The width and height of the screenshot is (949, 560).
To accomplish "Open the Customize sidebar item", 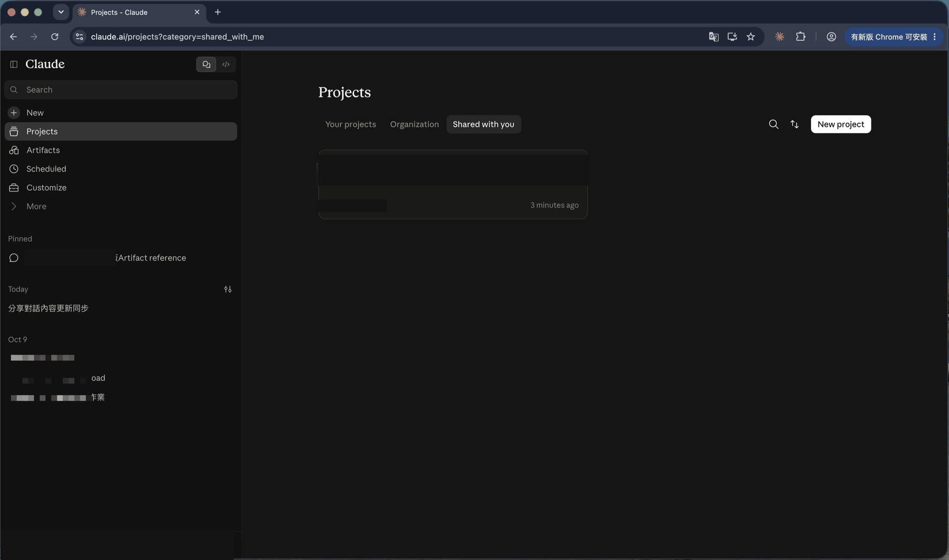I will click(121, 188).
